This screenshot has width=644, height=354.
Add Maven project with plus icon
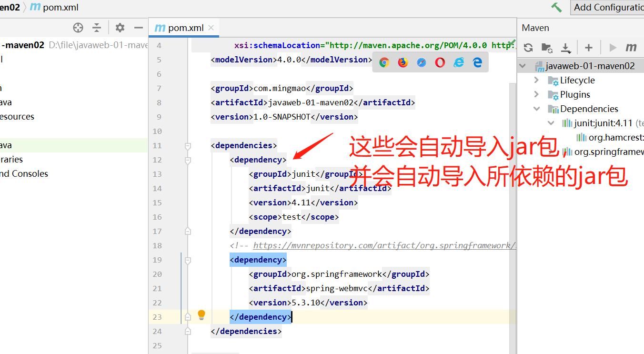pyautogui.click(x=589, y=47)
